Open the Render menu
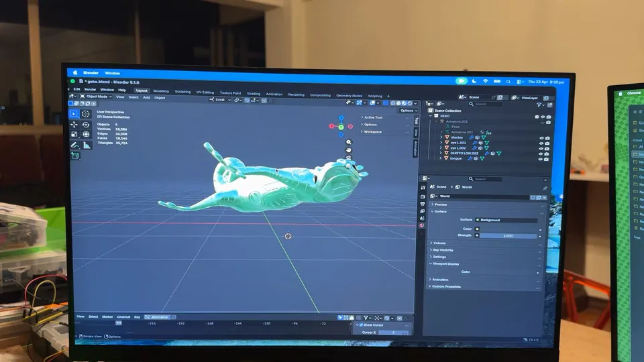644x362 pixels. pos(90,89)
